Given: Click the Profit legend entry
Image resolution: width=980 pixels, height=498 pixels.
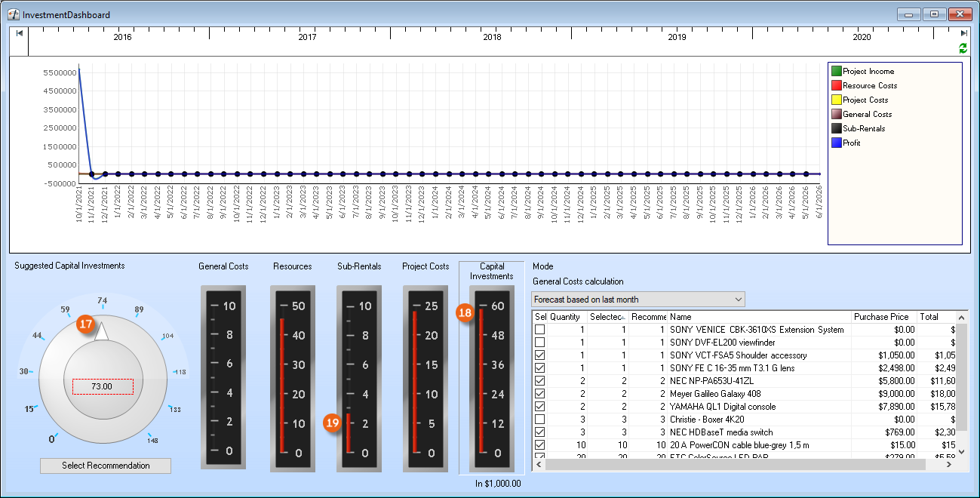Looking at the screenshot, I should tap(851, 143).
